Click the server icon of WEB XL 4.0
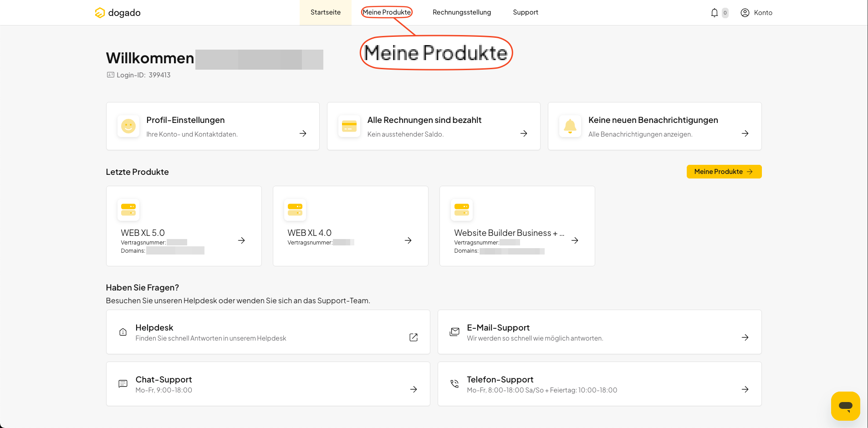Screen dimensions: 868x428 (295, 210)
